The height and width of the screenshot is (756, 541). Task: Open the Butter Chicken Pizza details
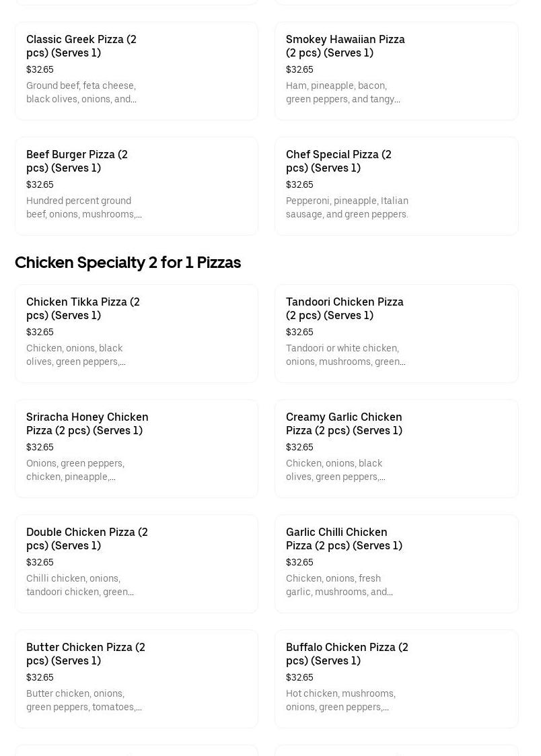coord(136,679)
